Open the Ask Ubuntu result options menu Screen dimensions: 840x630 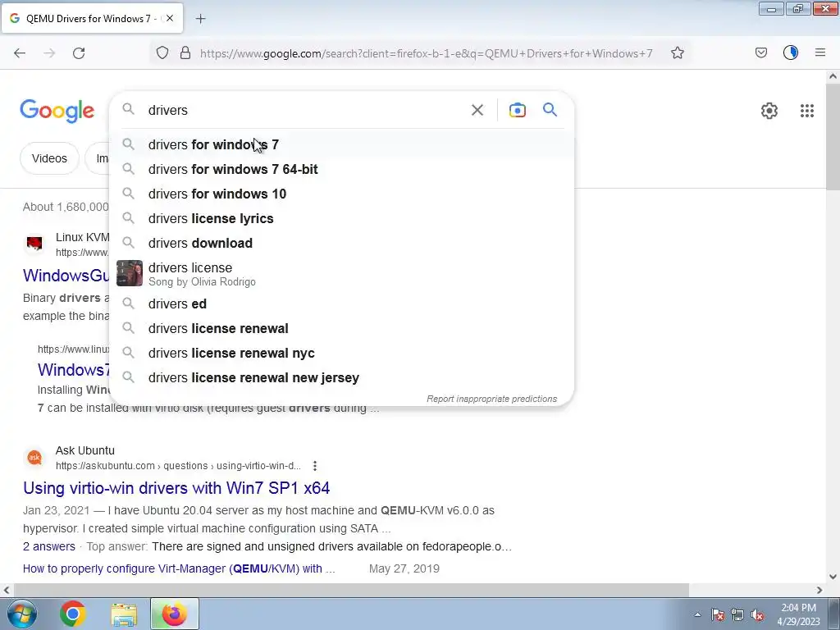click(315, 466)
